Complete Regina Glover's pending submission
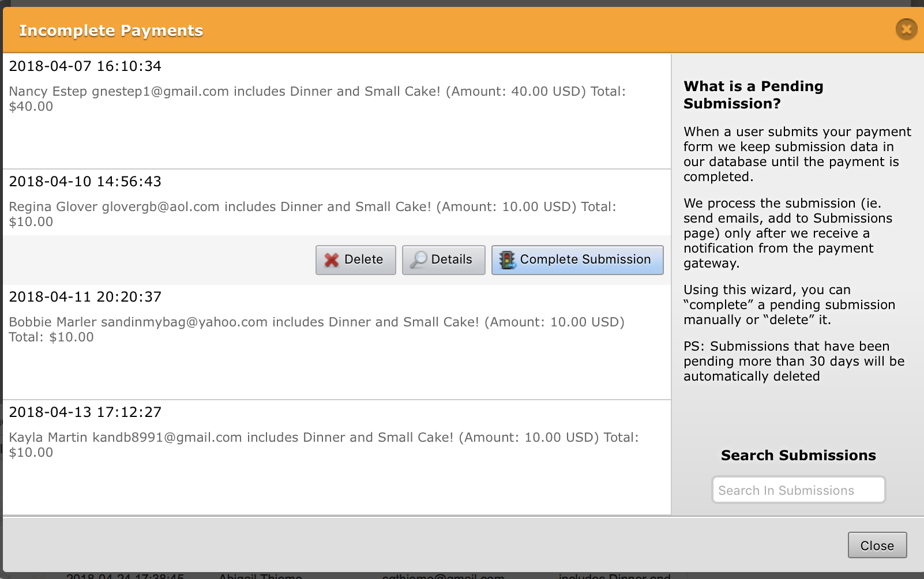The height and width of the screenshot is (579, 924). (576, 260)
